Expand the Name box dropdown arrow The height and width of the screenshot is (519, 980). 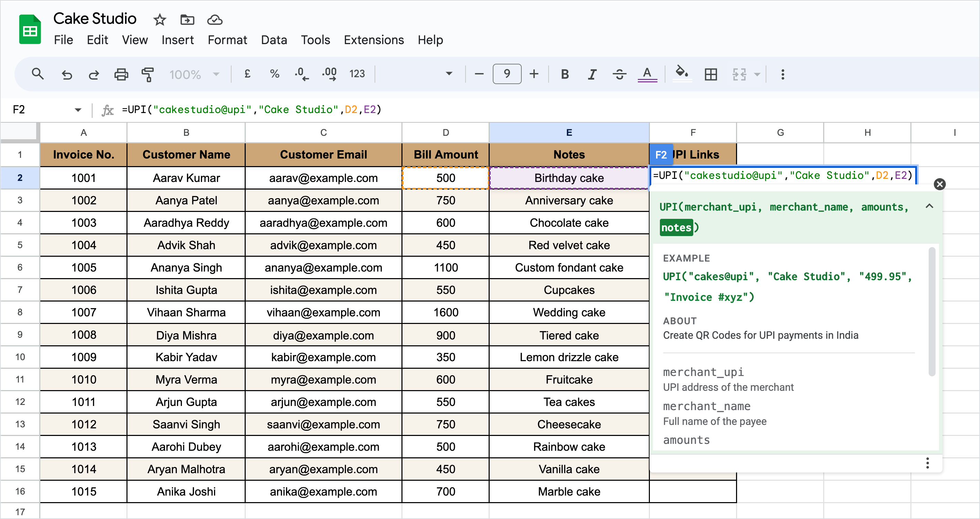[x=78, y=110]
